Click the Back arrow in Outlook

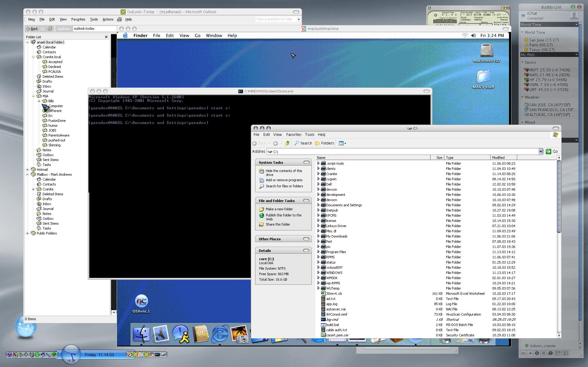click(32, 29)
